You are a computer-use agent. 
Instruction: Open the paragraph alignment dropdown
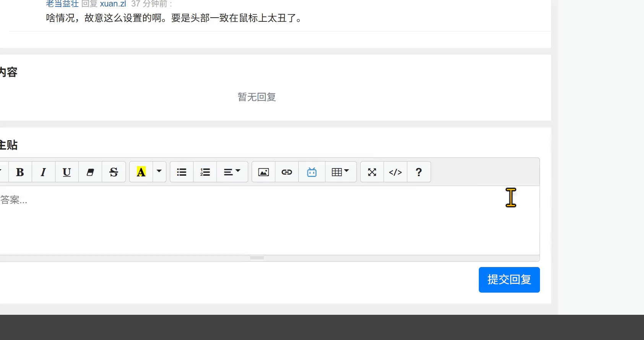tap(232, 172)
